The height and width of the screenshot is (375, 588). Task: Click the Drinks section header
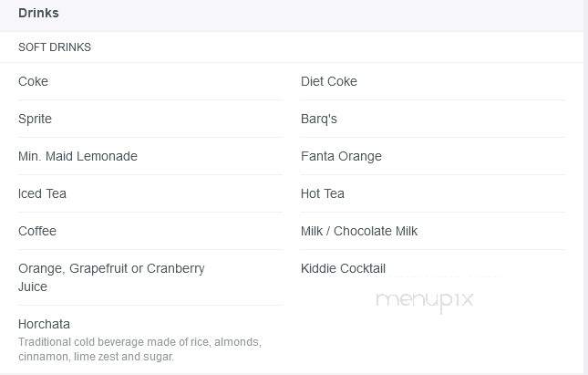[38, 13]
